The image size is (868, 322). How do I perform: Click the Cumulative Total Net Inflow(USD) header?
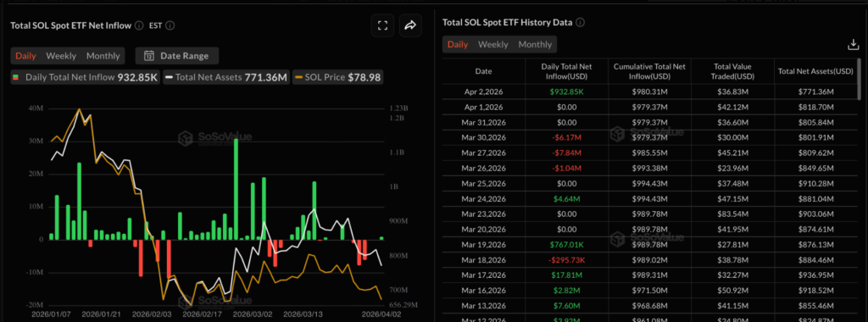tap(649, 71)
